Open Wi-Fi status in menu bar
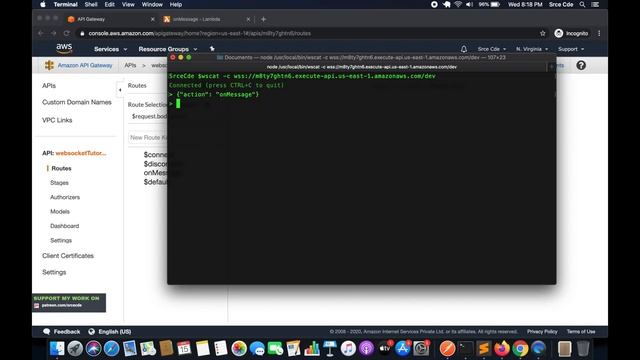Screen dimensions: 640x360 pos(458,4)
